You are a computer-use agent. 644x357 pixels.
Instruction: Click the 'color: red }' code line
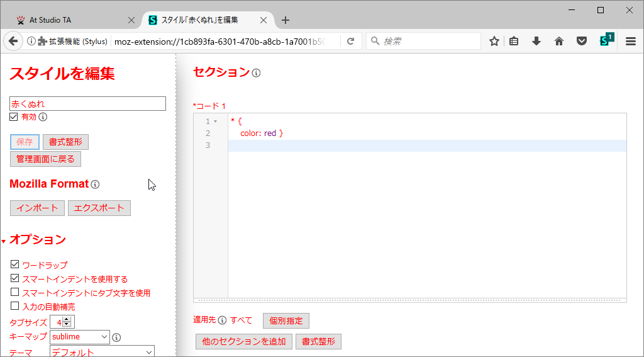coord(262,133)
